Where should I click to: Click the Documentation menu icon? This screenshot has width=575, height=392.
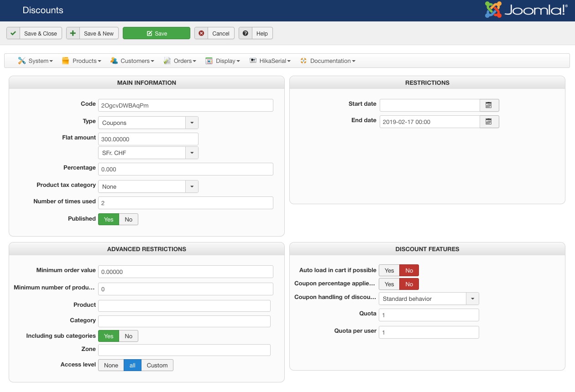pyautogui.click(x=303, y=61)
